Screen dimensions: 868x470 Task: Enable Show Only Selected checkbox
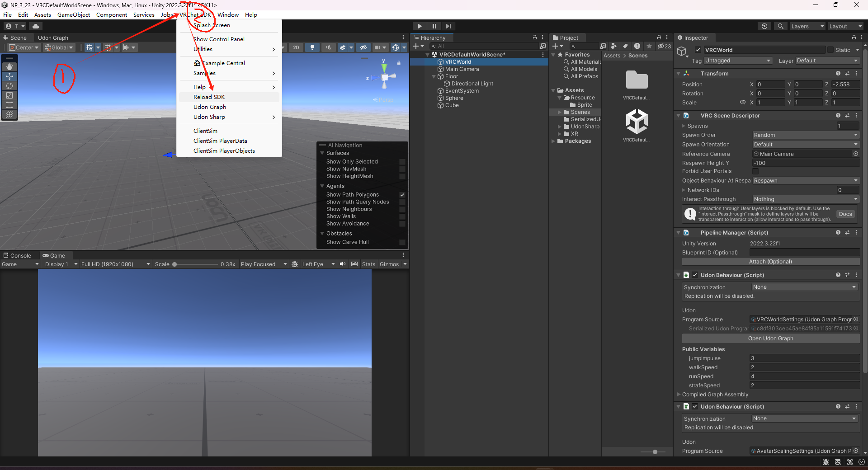(402, 162)
